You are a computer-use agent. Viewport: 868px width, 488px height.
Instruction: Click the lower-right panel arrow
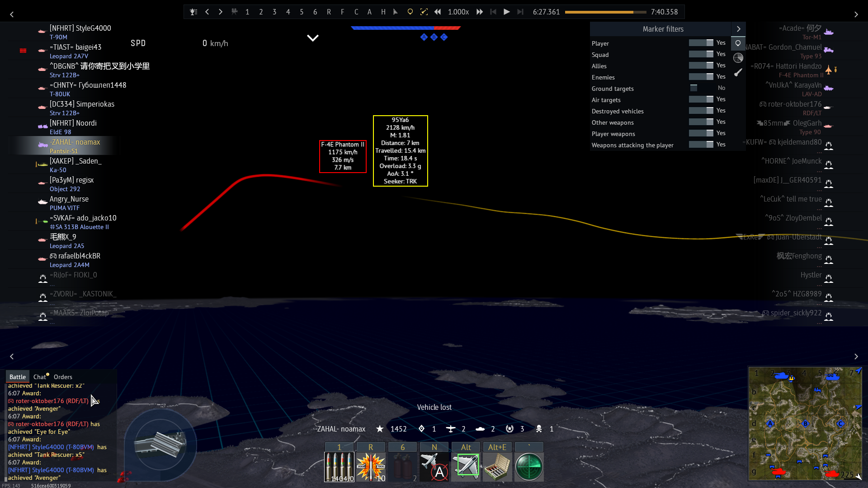(x=856, y=357)
